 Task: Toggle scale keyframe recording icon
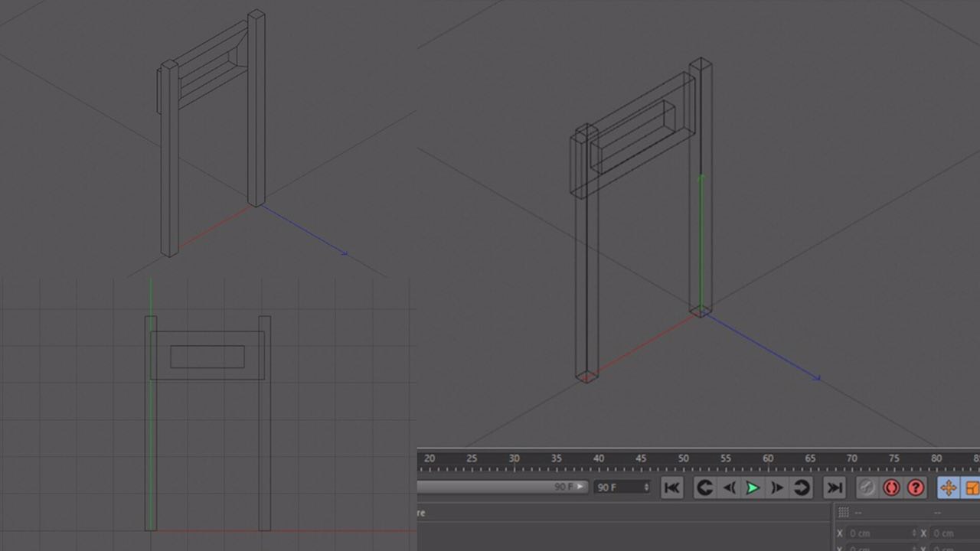(x=972, y=487)
